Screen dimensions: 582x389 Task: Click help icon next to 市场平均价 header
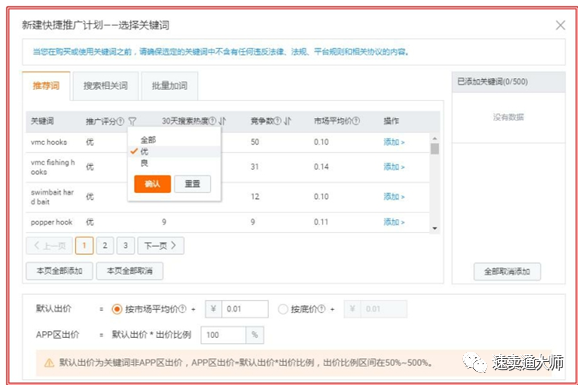(x=356, y=121)
